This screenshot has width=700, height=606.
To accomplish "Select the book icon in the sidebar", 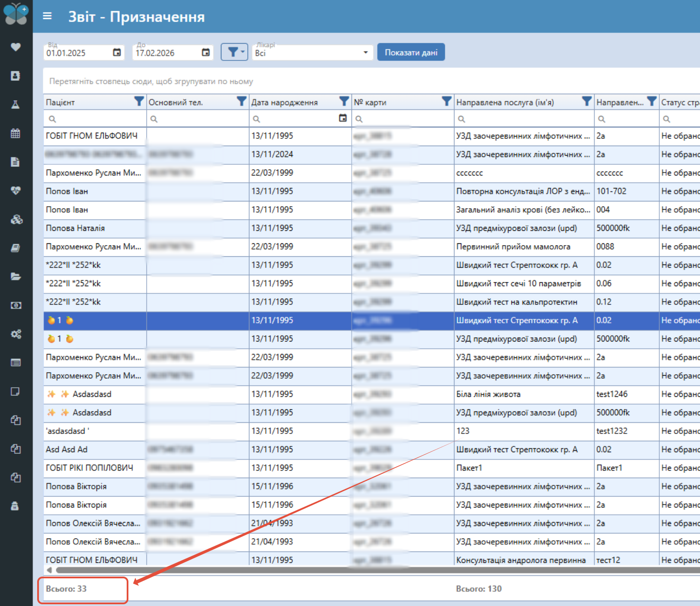I will click(16, 248).
